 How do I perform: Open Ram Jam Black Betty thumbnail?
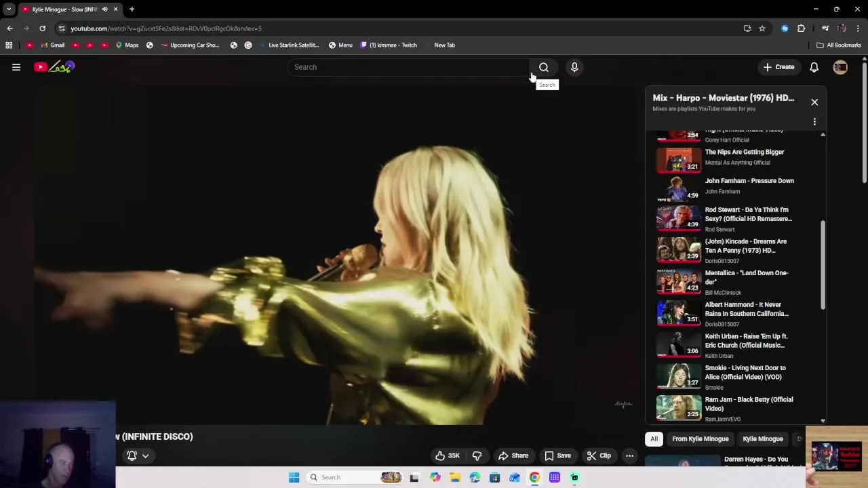pos(679,407)
